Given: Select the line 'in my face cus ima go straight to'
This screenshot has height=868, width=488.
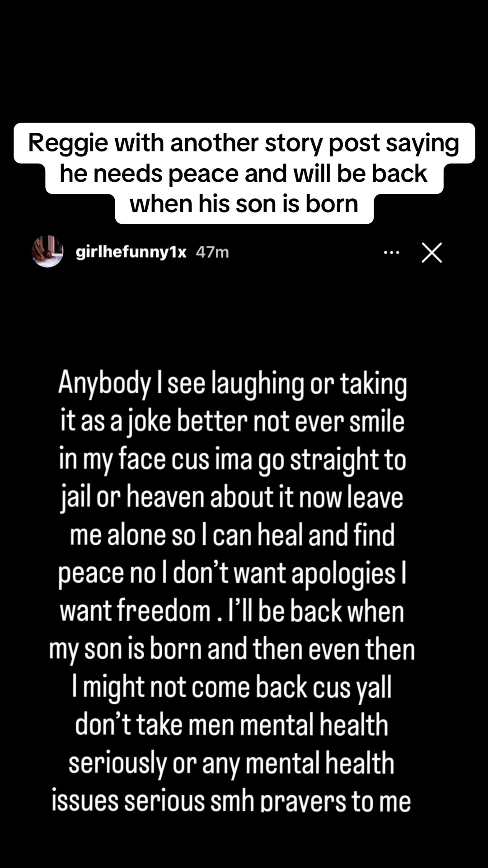Looking at the screenshot, I should (232, 460).
